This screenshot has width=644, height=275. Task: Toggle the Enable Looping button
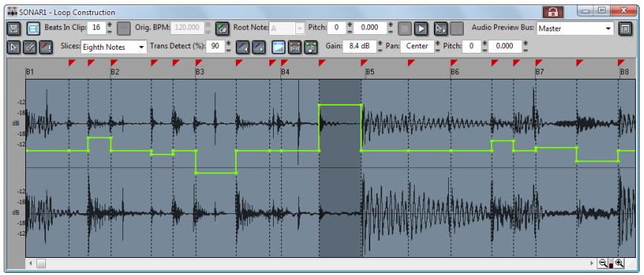pos(33,28)
